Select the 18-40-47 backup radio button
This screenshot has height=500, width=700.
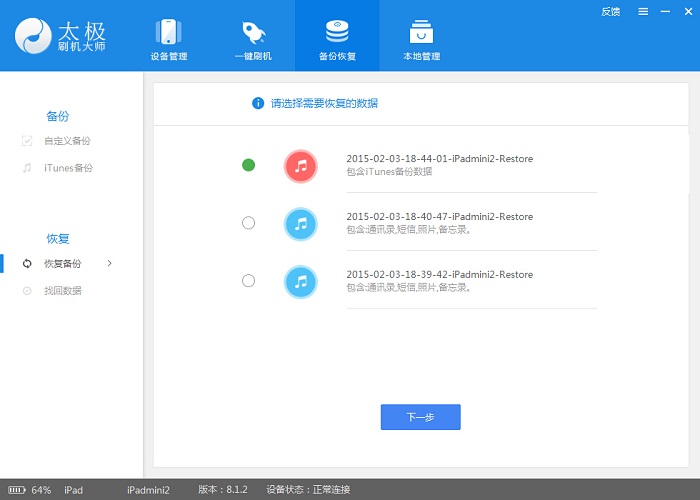[x=248, y=223]
